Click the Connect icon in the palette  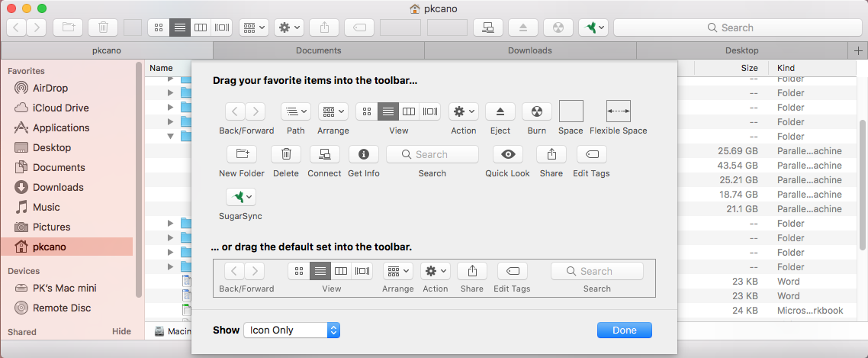(x=324, y=154)
